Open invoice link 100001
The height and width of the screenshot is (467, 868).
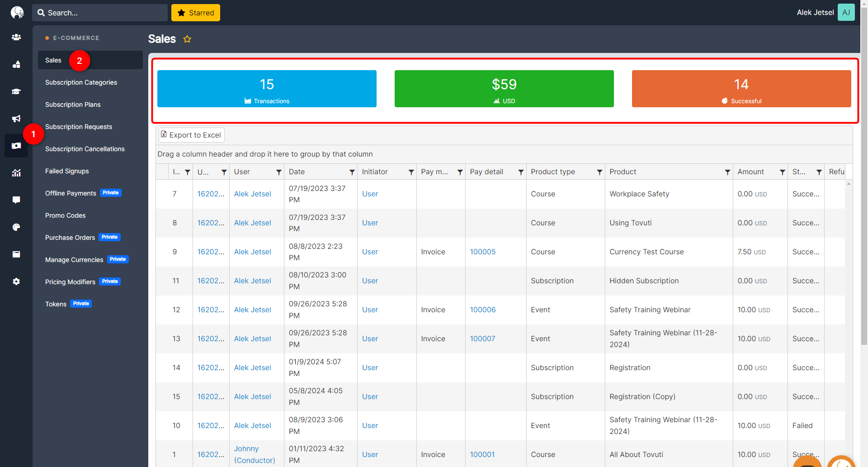[482, 454]
